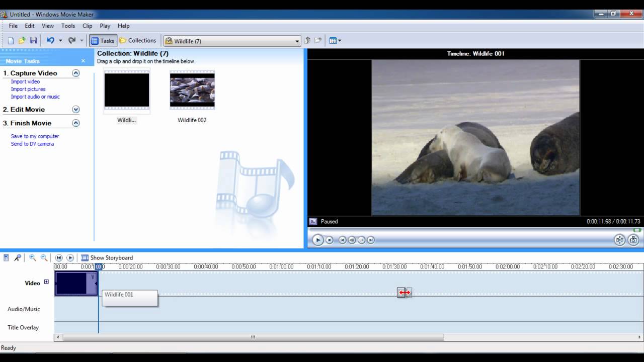Screen dimensions: 644x362
Task: Click the monitor seek bar handle
Action: pos(637,230)
